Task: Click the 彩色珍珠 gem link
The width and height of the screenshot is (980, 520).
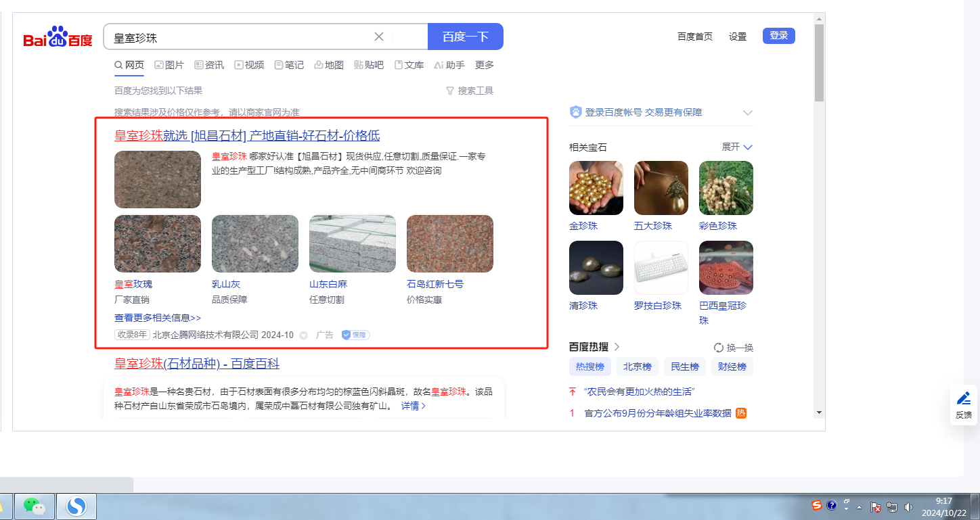Action: [718, 226]
